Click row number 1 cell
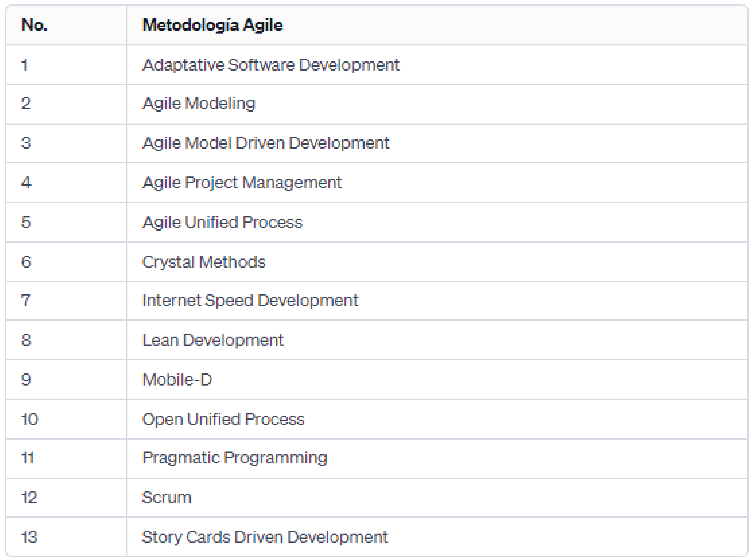The height and width of the screenshot is (560, 753). pos(24,65)
